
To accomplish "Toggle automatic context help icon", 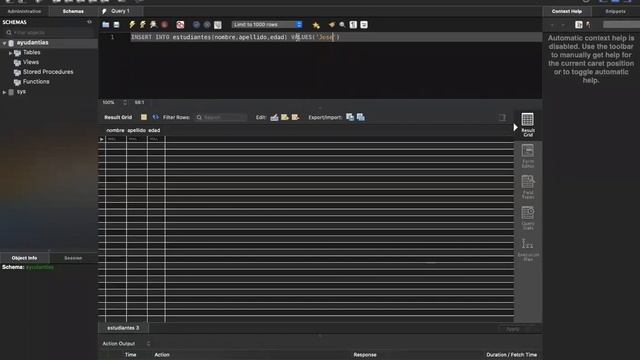I will coord(588,25).
